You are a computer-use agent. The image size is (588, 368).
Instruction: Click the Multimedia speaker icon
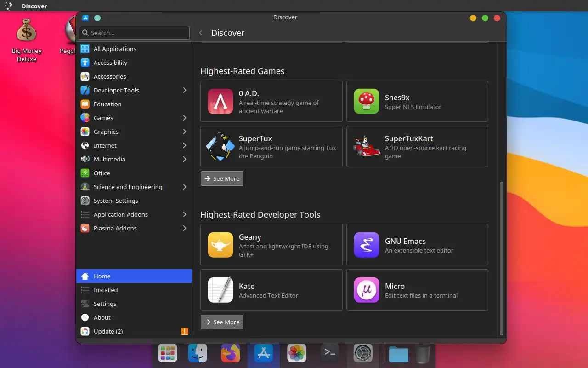85,159
